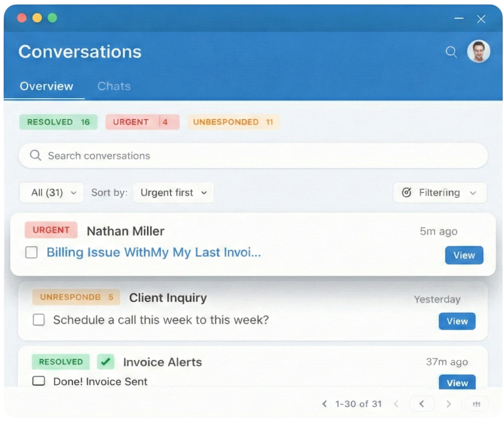The width and height of the screenshot is (504, 421).
Task: Click the green checkmark icon on Invoice Alerts
Action: (106, 362)
